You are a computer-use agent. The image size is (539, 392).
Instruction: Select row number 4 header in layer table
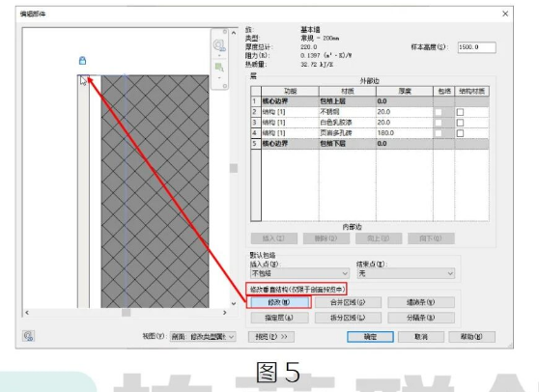click(256, 133)
